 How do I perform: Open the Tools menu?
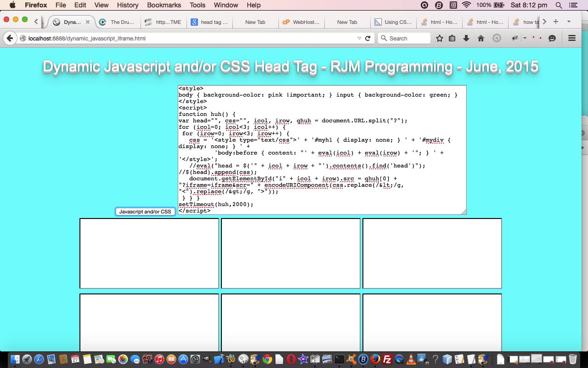[x=198, y=5]
